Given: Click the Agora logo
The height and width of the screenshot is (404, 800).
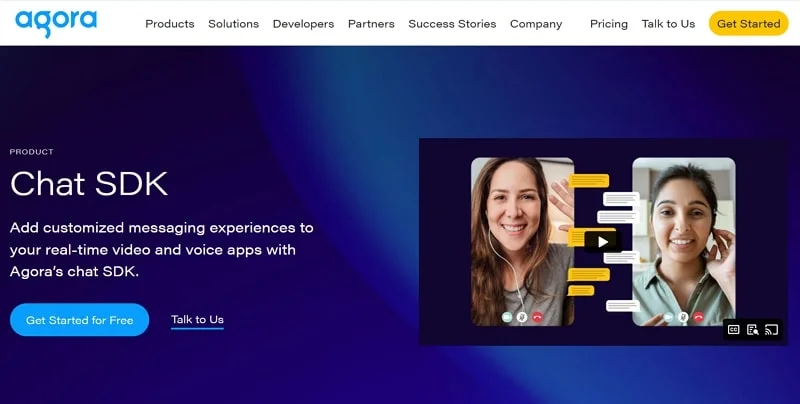Looking at the screenshot, I should tap(56, 22).
